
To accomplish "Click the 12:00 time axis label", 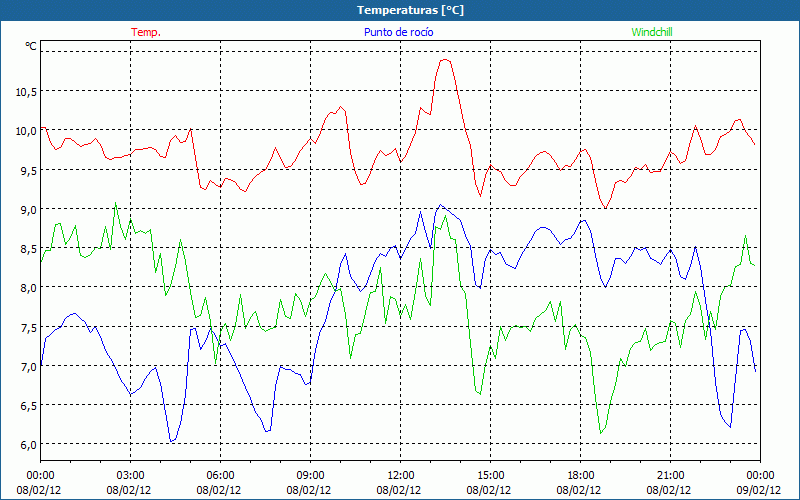I will coord(401,476).
